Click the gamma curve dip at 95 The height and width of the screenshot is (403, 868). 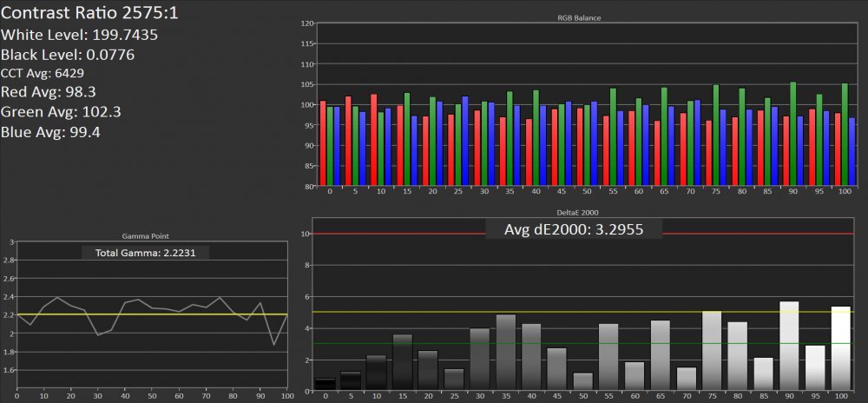[x=276, y=344]
